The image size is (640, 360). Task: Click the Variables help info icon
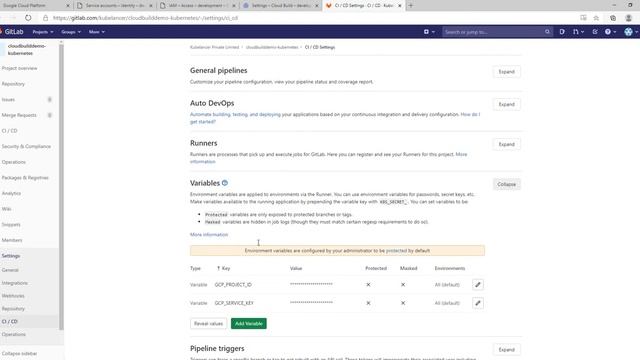224,183
